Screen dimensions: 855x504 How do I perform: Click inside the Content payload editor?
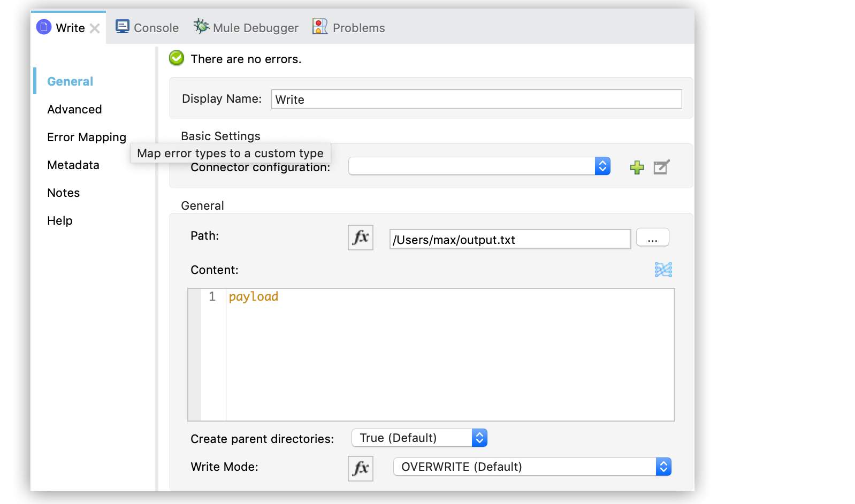[449, 354]
